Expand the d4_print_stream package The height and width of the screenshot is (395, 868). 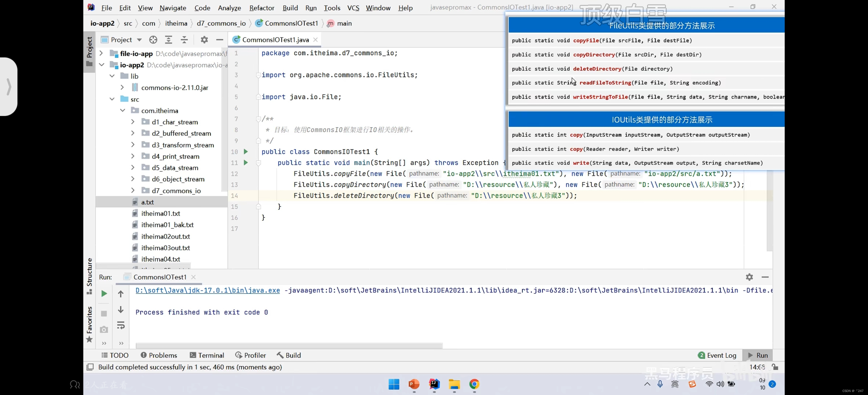(x=133, y=156)
